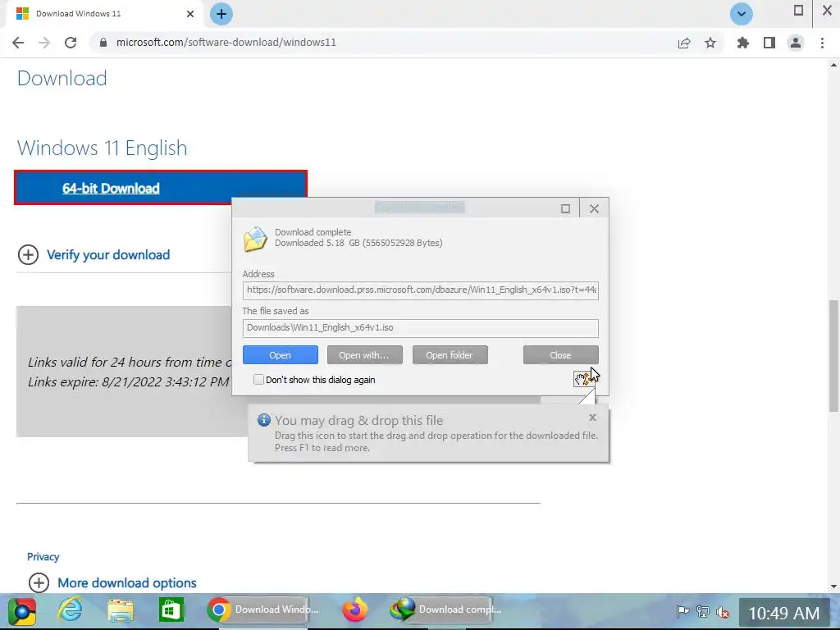The image size is (840, 630).
Task: Maximize the download complete dialog
Action: coord(565,208)
